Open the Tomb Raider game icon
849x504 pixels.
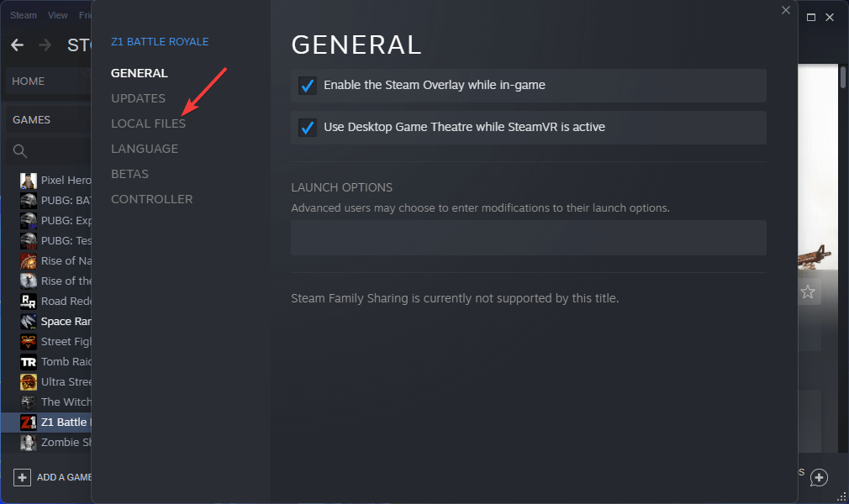(x=28, y=362)
